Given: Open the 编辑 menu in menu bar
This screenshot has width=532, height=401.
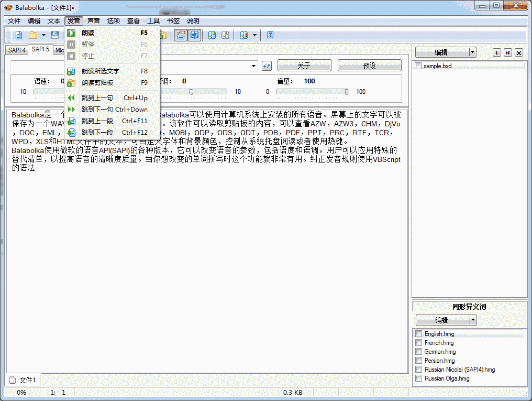Looking at the screenshot, I should pyautogui.click(x=34, y=21).
